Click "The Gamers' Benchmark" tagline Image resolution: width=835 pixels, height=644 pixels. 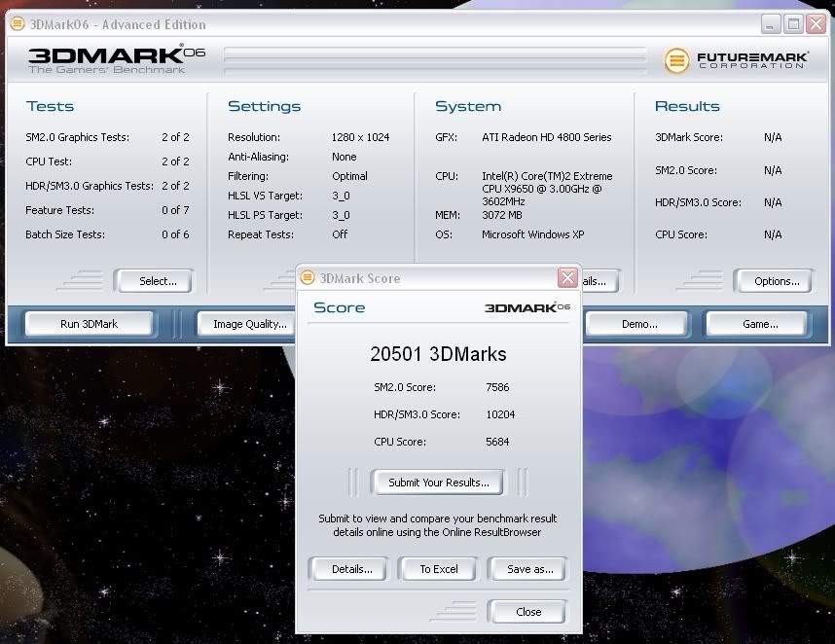point(107,70)
